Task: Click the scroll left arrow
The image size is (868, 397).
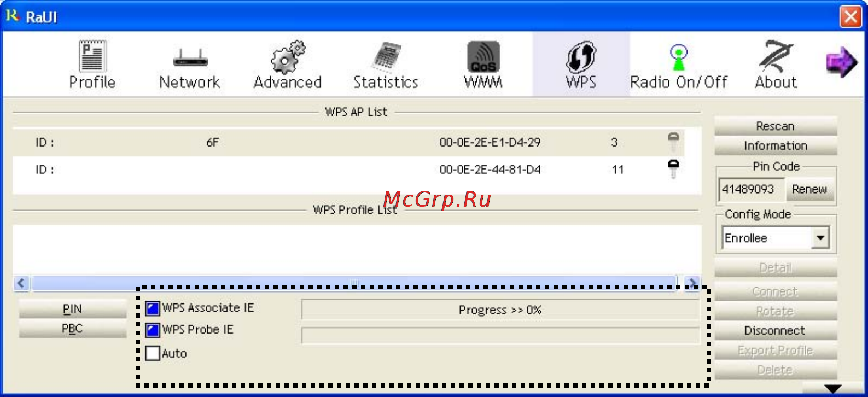Action: pyautogui.click(x=21, y=283)
